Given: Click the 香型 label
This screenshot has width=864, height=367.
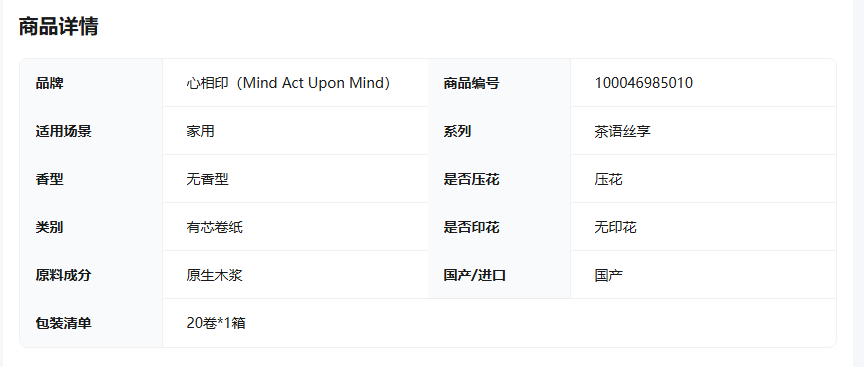Looking at the screenshot, I should [50, 179].
